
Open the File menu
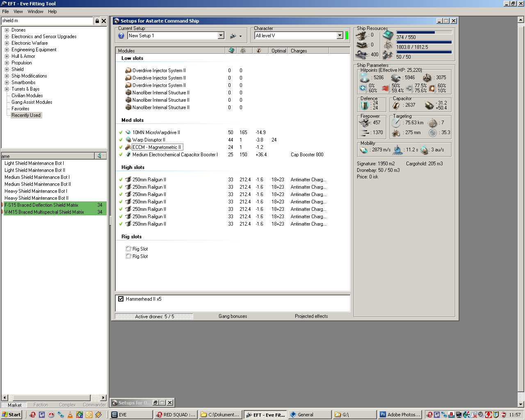coord(5,11)
